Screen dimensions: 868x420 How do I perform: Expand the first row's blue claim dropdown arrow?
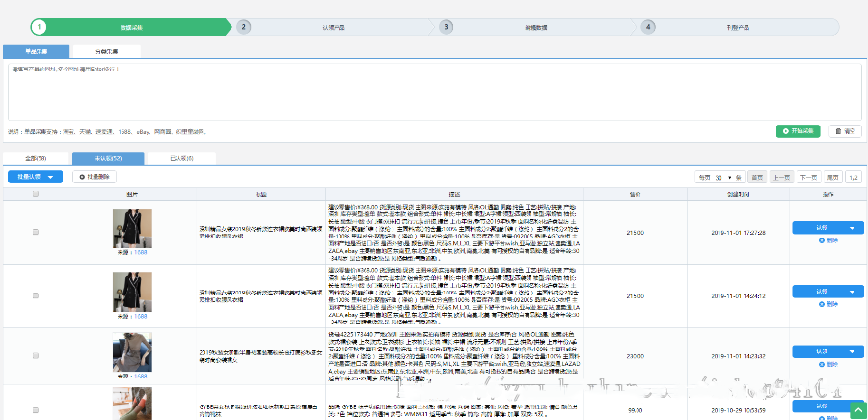(x=852, y=228)
